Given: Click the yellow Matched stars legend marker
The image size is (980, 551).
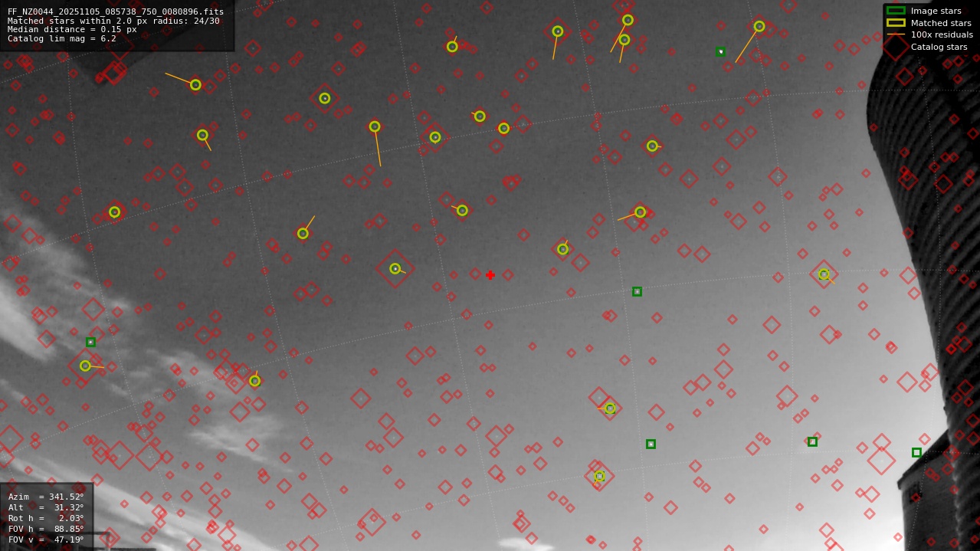Looking at the screenshot, I should 896,23.
